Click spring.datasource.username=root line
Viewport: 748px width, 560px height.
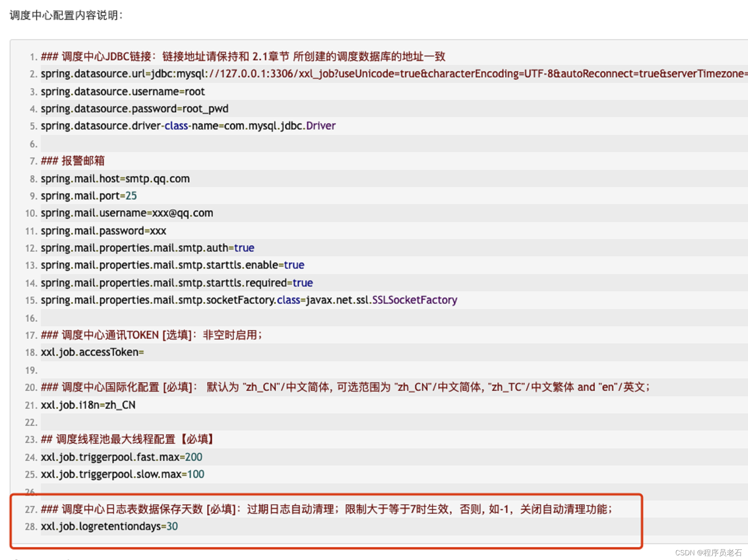[123, 91]
